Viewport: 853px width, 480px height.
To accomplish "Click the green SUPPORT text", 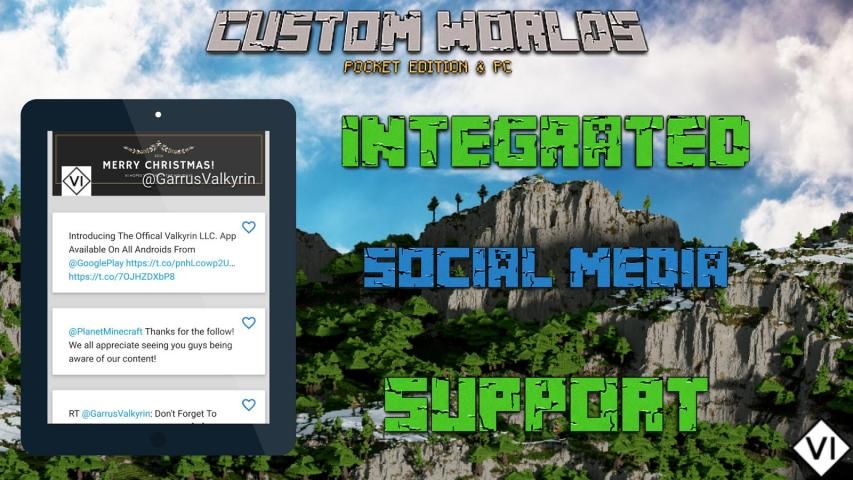I will click(x=545, y=403).
